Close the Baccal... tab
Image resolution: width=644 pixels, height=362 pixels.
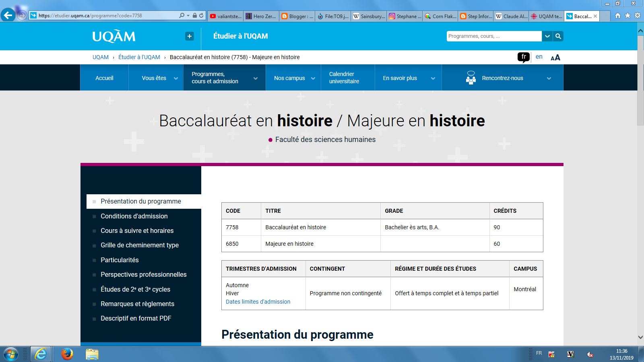[x=595, y=16]
